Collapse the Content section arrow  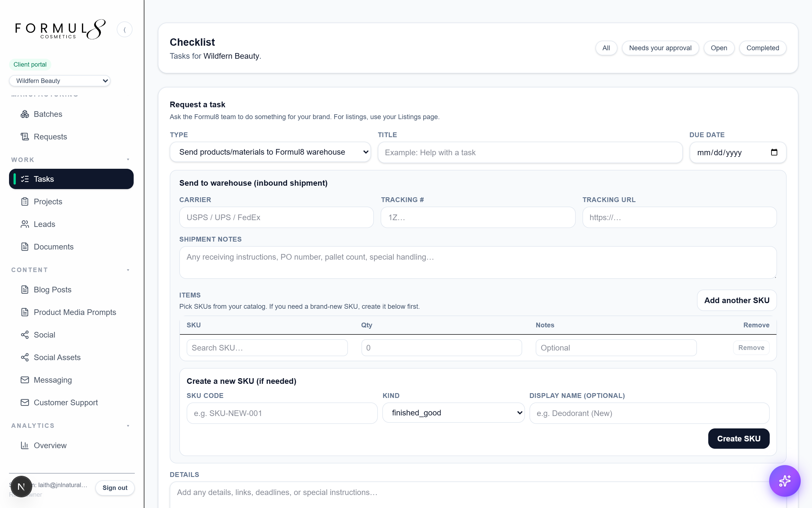pyautogui.click(x=128, y=270)
